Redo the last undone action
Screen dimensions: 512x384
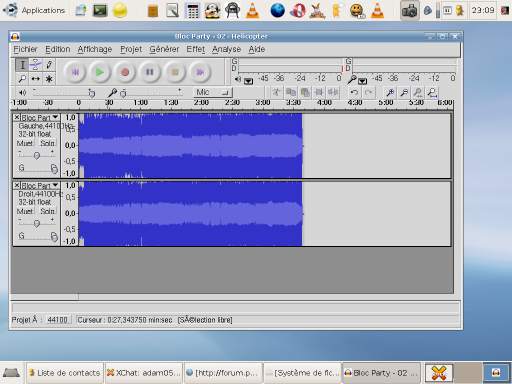point(369,92)
